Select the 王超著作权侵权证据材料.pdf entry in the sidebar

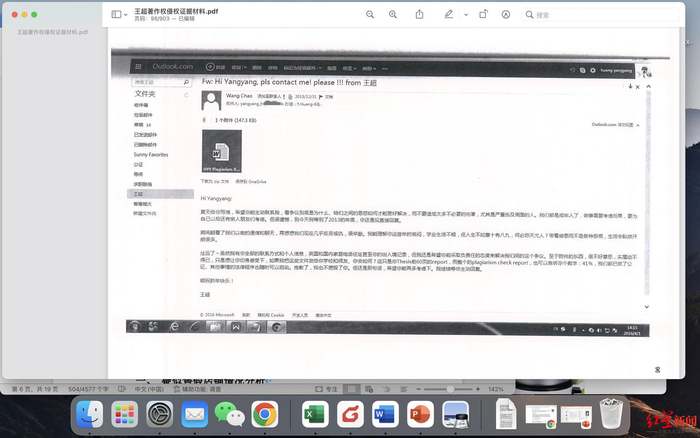point(52,32)
